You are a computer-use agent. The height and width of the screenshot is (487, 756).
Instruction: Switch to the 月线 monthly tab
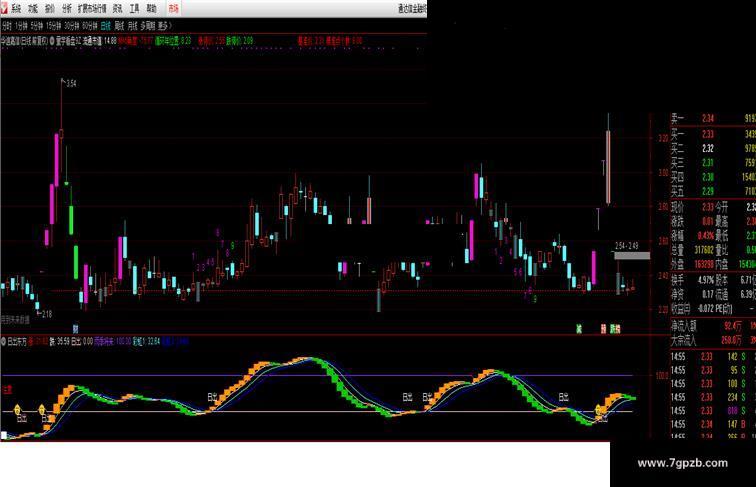click(x=133, y=26)
